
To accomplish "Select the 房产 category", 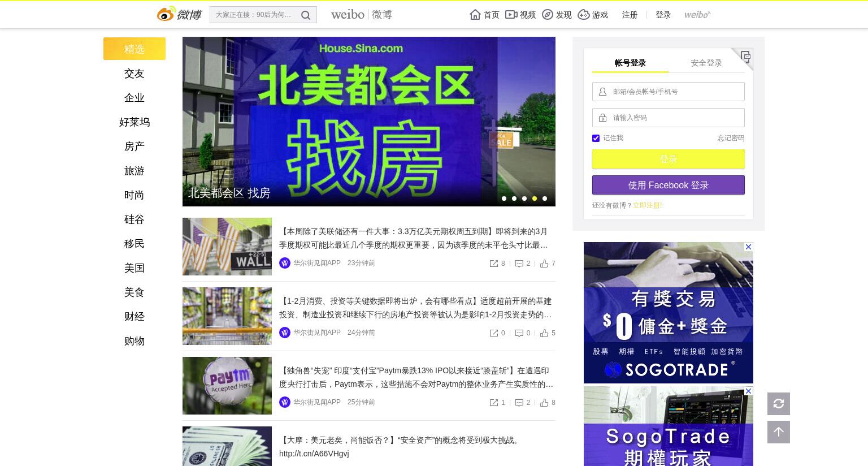I will [x=134, y=146].
